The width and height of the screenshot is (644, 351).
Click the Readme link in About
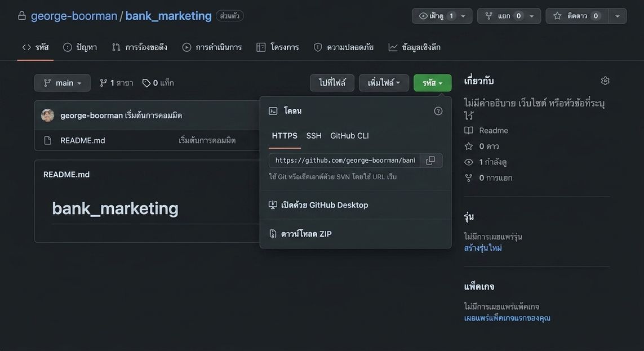click(x=493, y=131)
